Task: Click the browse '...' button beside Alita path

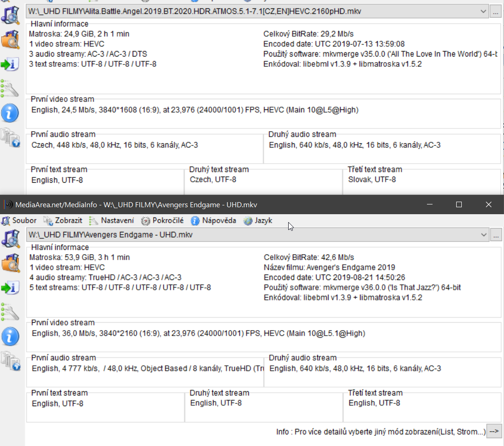Action: pyautogui.click(x=496, y=12)
